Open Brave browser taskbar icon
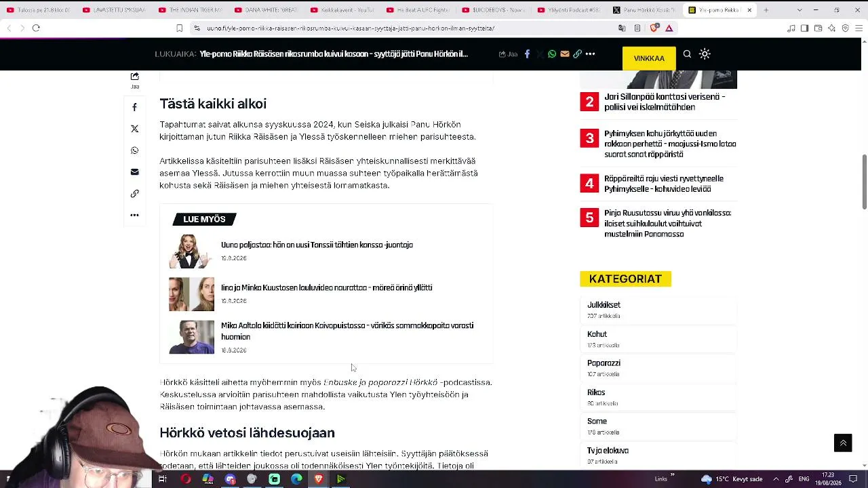The width and height of the screenshot is (868, 488). (319, 479)
